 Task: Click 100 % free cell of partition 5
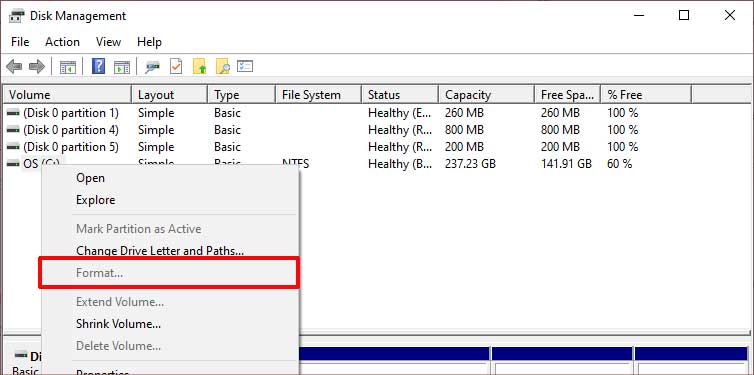tap(623, 147)
